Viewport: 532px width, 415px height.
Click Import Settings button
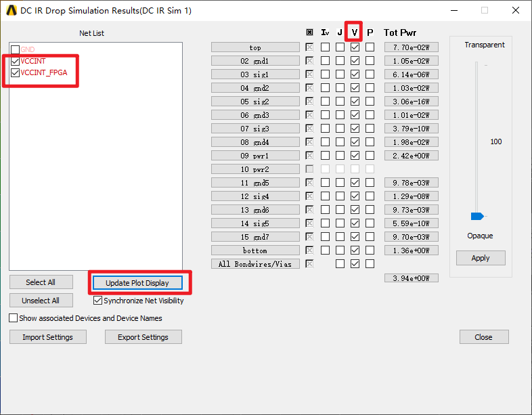click(48, 337)
